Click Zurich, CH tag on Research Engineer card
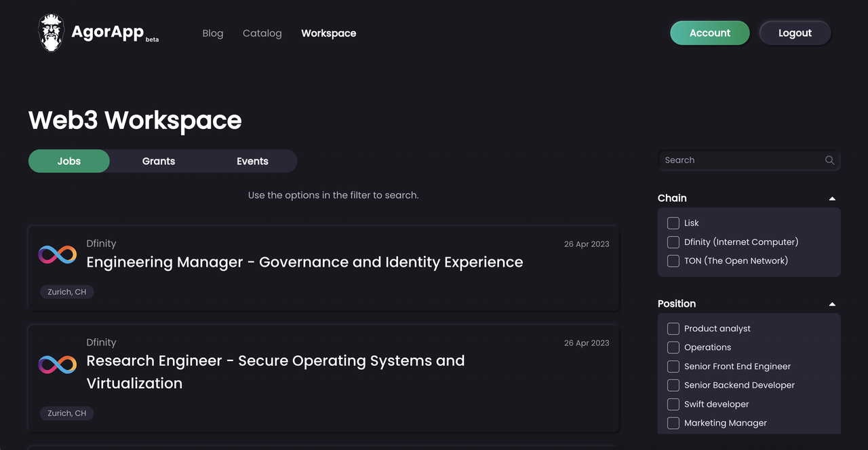868x450 pixels. click(67, 413)
